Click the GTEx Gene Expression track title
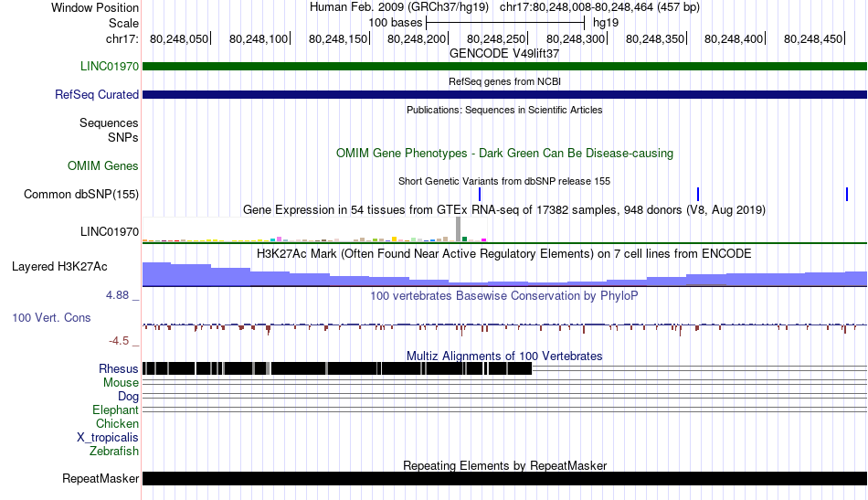Image resolution: width=868 pixels, height=500 pixels. (504, 210)
